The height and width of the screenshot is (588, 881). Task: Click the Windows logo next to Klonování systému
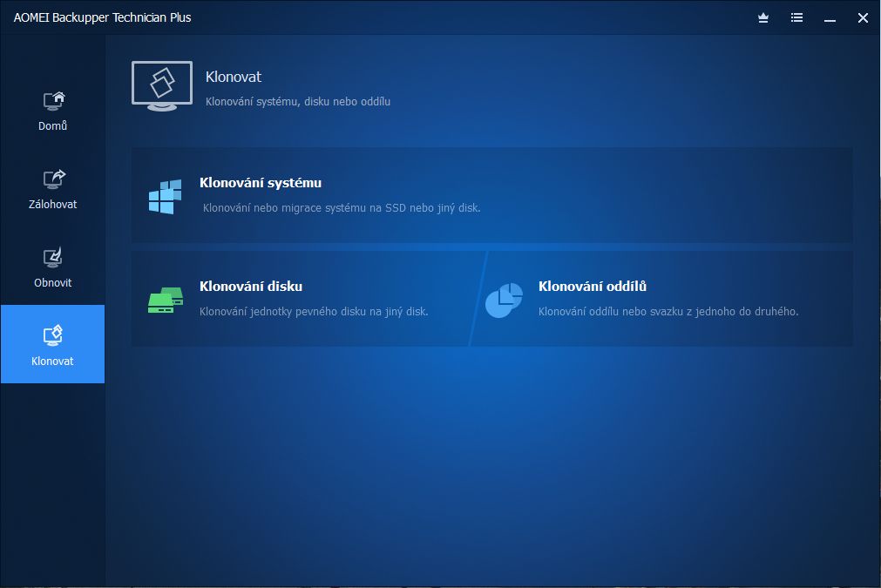click(165, 197)
